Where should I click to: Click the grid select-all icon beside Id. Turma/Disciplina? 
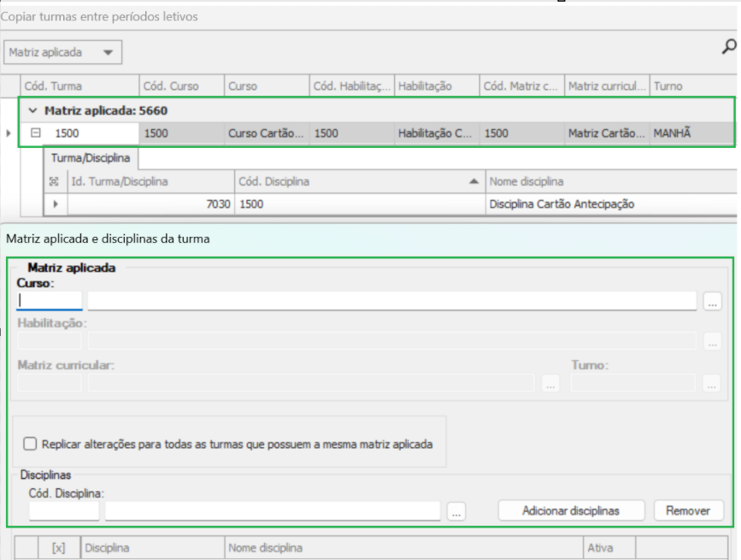55,181
